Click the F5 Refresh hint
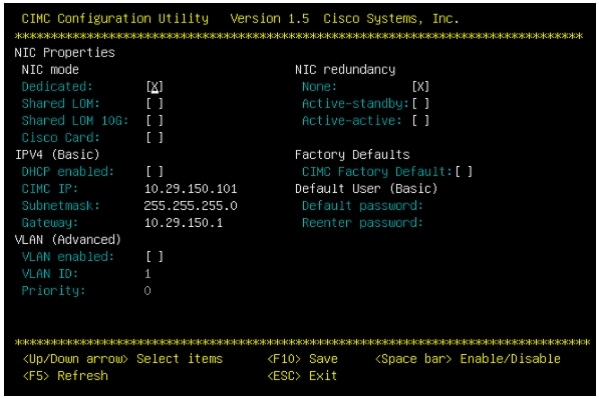 65,376
